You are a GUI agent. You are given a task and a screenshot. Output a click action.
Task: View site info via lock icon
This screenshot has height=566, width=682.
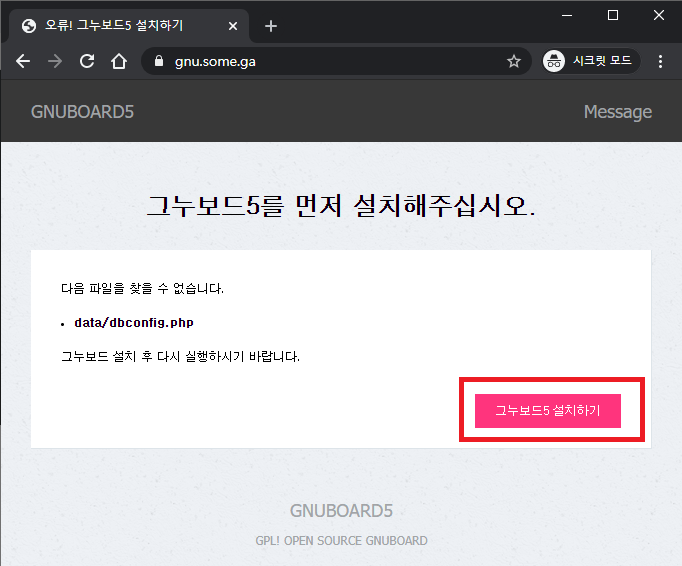pyautogui.click(x=158, y=61)
